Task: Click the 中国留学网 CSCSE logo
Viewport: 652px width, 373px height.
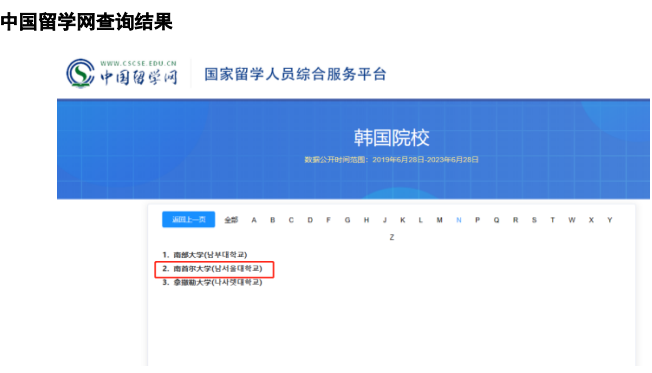Action: tap(122, 73)
